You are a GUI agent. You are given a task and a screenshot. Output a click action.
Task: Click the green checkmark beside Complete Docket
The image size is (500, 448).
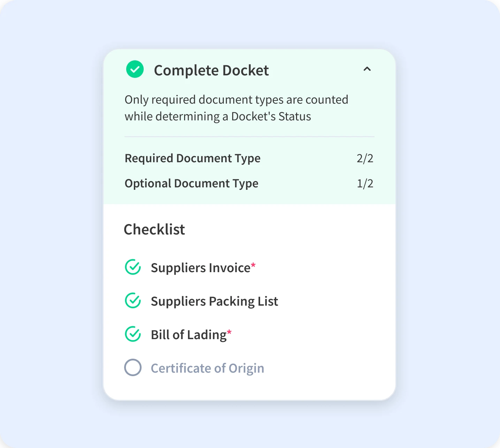click(135, 69)
